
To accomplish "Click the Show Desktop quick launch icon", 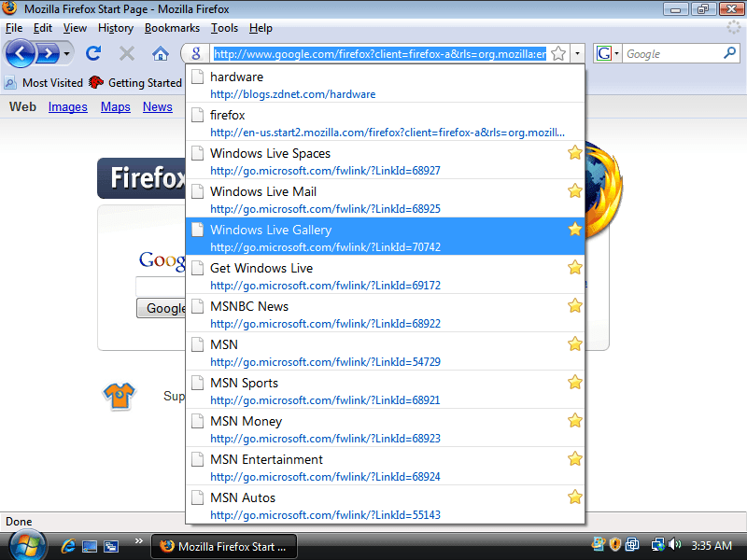I will coord(90,546).
